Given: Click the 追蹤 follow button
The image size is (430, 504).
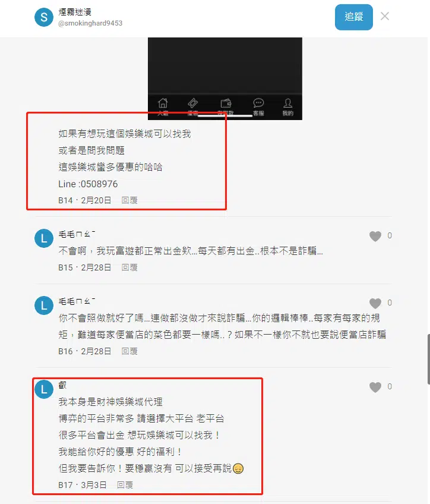Looking at the screenshot, I should click(353, 17).
